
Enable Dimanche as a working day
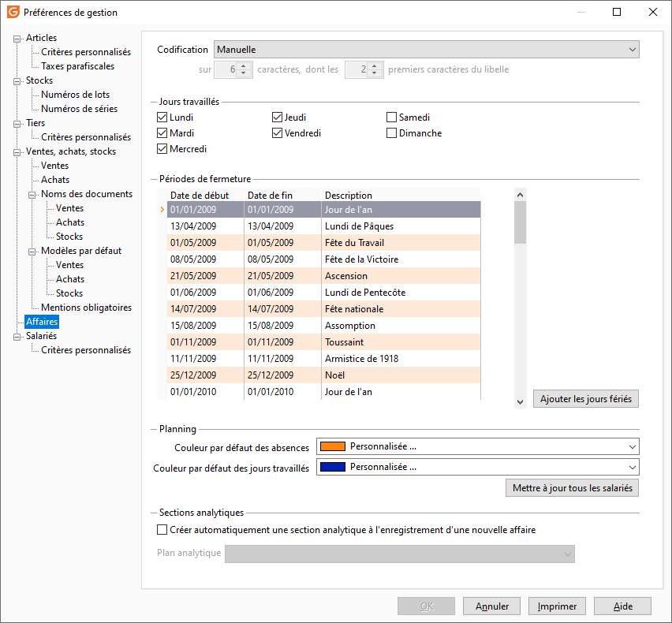(x=391, y=133)
